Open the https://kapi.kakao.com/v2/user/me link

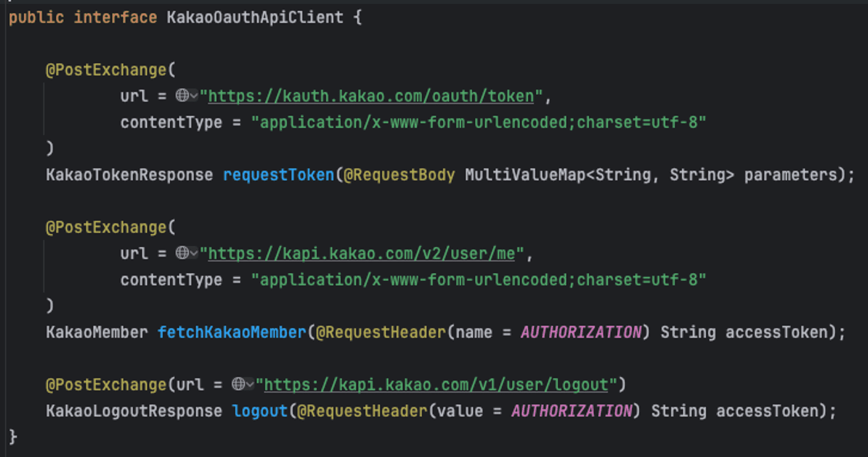click(362, 254)
